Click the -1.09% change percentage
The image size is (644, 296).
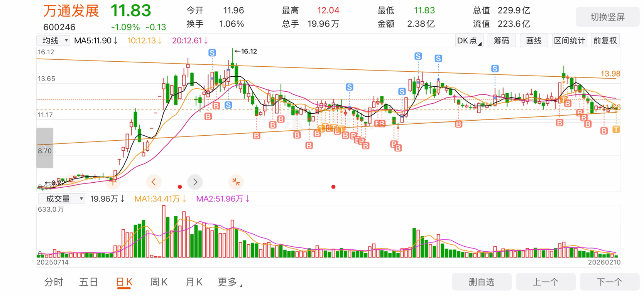[125, 27]
